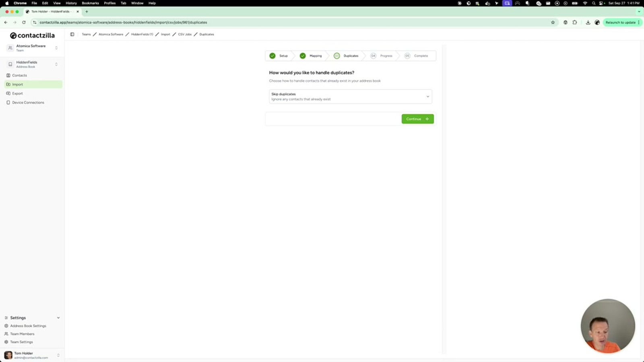Open the Skip duplicates dropdown
644x362 pixels.
[350, 97]
